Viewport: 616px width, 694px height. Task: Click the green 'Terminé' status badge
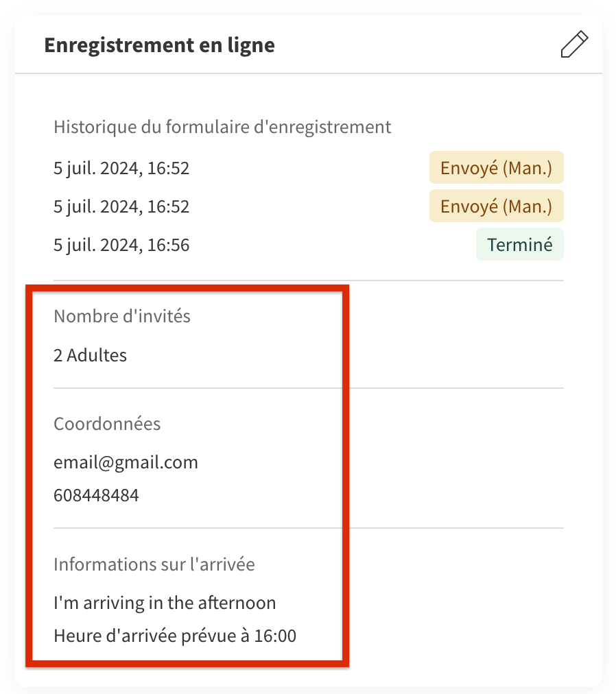520,244
